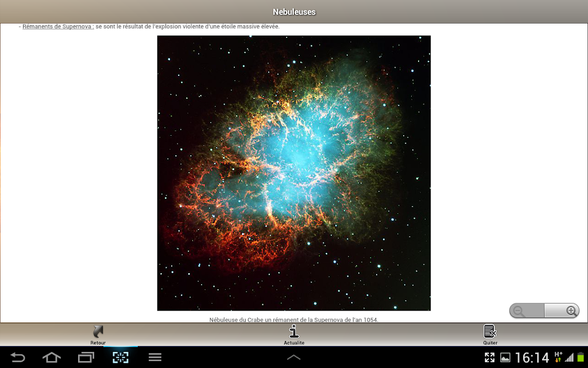
Task: Tap the Nebuleuses title
Action: [x=294, y=12]
